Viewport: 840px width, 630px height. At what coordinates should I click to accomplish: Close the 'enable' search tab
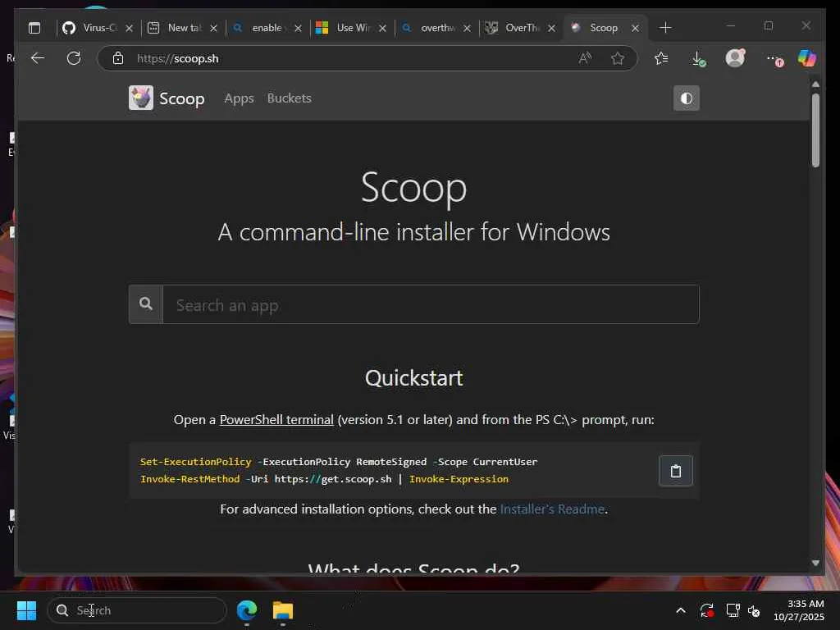point(299,29)
